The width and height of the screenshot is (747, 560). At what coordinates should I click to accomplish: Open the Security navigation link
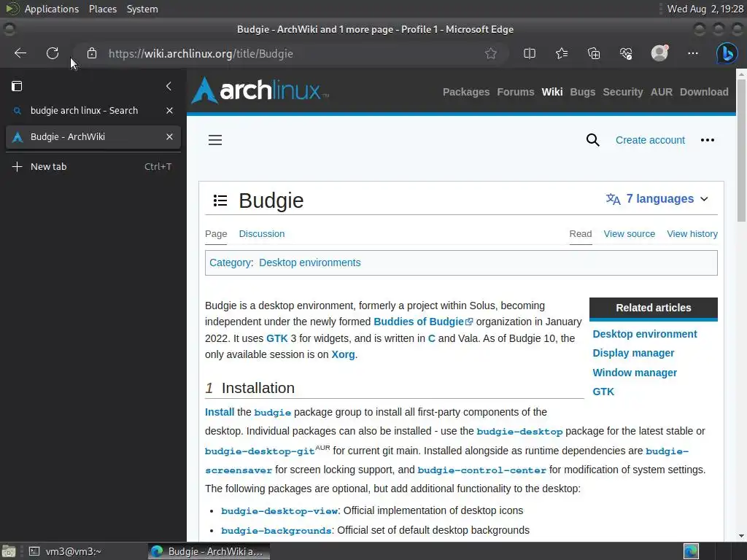pyautogui.click(x=623, y=92)
